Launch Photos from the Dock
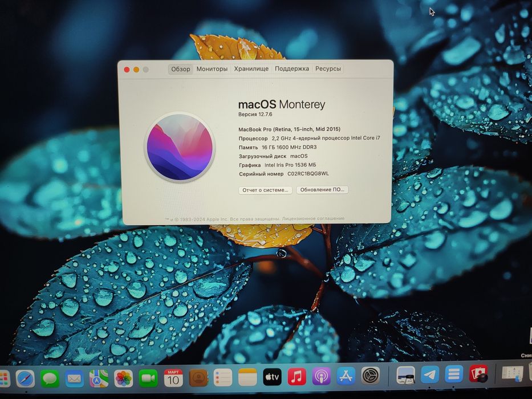Image resolution: width=532 pixels, height=399 pixels. click(x=124, y=378)
